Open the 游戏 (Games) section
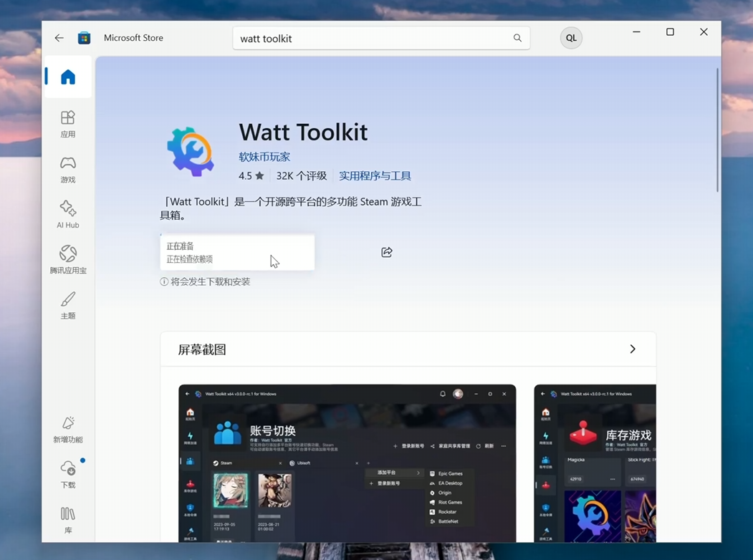This screenshot has height=560, width=753. tap(68, 169)
